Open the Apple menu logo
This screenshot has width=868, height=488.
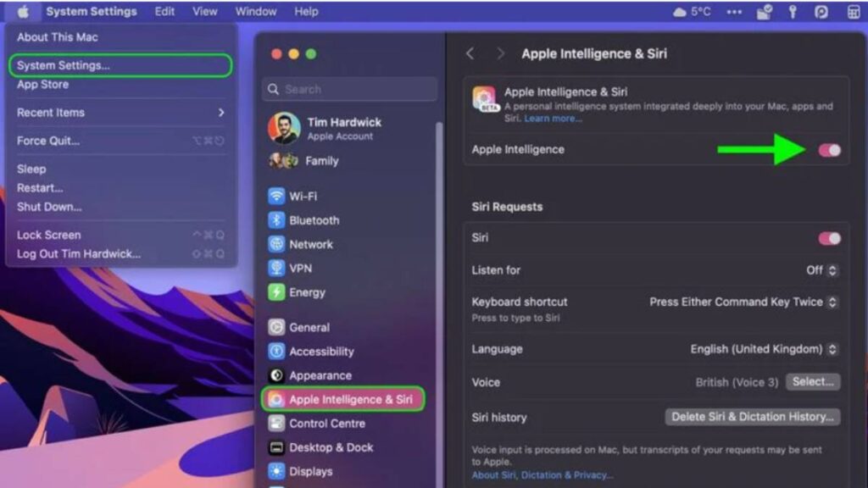pos(22,12)
